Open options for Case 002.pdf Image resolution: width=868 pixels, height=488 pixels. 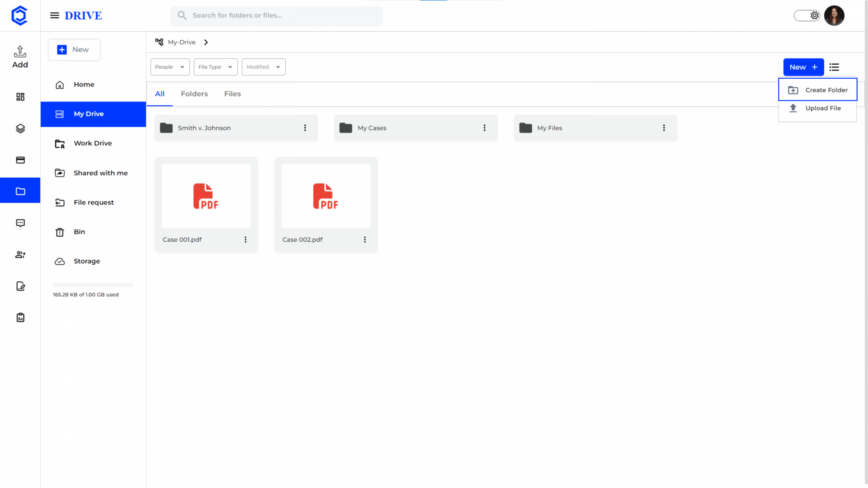click(x=365, y=239)
